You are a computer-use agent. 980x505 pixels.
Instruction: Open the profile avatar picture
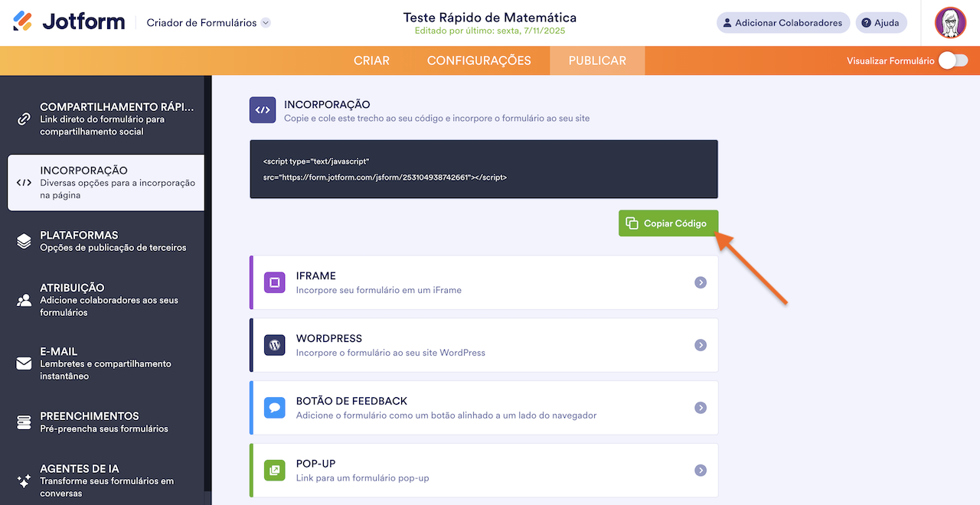click(951, 22)
